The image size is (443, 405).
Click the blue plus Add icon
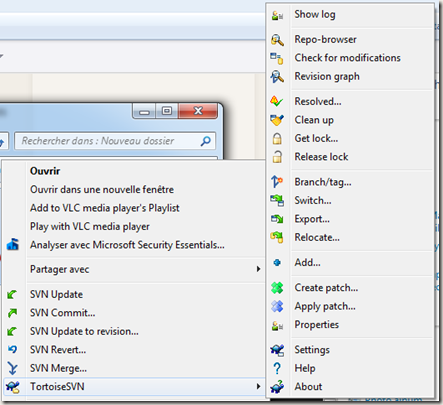(x=277, y=263)
